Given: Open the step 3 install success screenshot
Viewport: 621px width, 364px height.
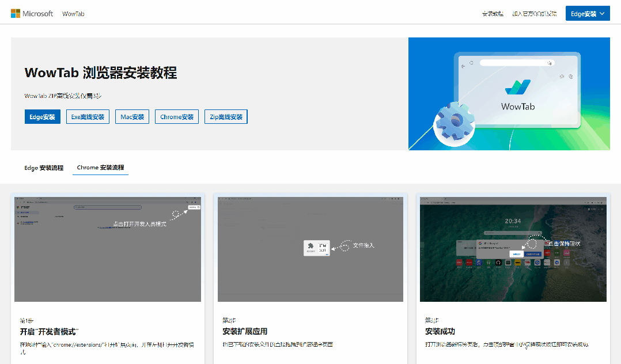Looking at the screenshot, I should 513,249.
